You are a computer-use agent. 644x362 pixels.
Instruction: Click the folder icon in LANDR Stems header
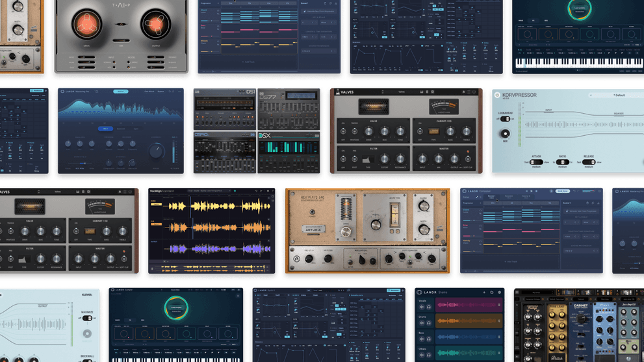tap(492, 292)
